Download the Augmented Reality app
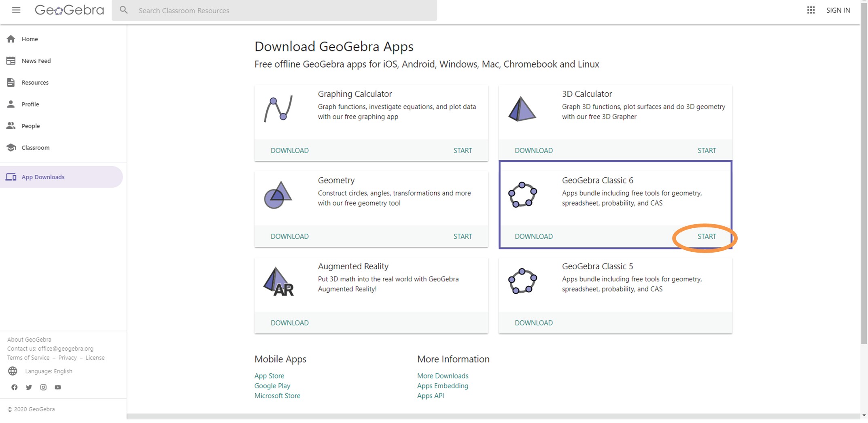This screenshot has width=868, height=423. coord(290,323)
